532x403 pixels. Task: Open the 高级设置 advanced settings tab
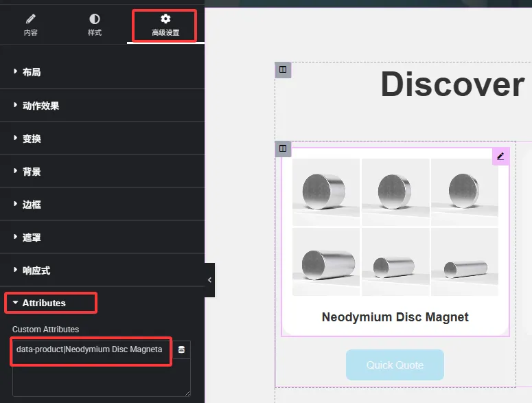pos(165,25)
